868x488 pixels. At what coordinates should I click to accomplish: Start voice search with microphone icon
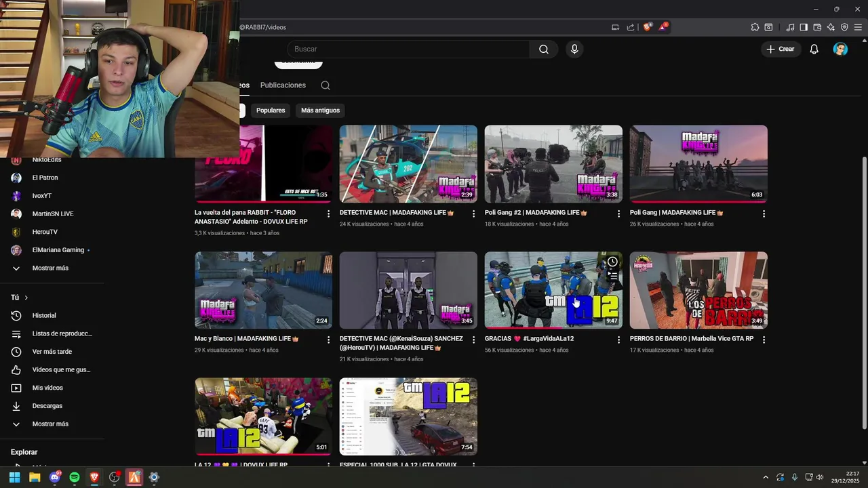coord(574,49)
